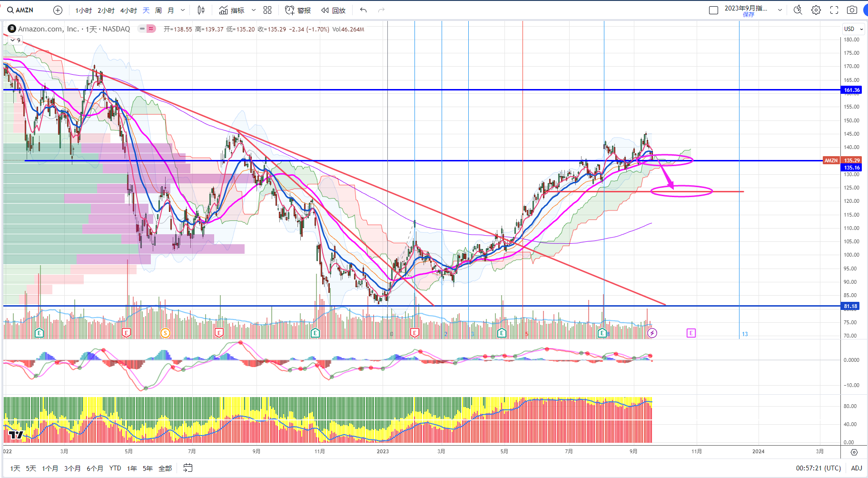This screenshot has width=868, height=478.
Task: Switch to the 2小时 timeframe
Action: coord(106,10)
